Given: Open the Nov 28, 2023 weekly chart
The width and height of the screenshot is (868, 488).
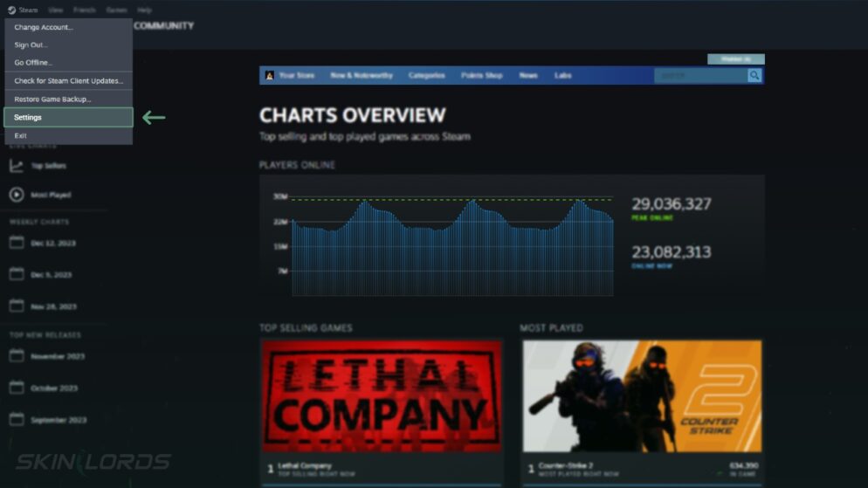Looking at the screenshot, I should pos(52,306).
